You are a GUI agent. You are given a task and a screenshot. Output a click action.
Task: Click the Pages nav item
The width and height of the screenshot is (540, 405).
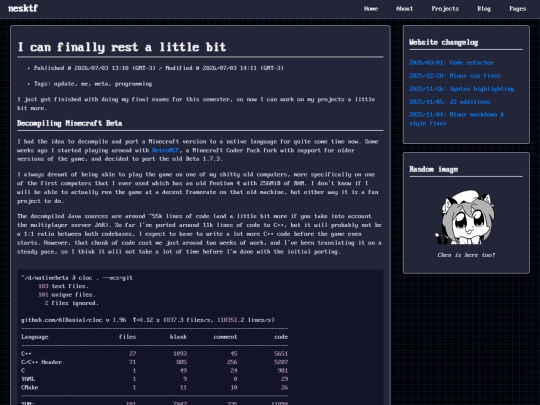[518, 9]
